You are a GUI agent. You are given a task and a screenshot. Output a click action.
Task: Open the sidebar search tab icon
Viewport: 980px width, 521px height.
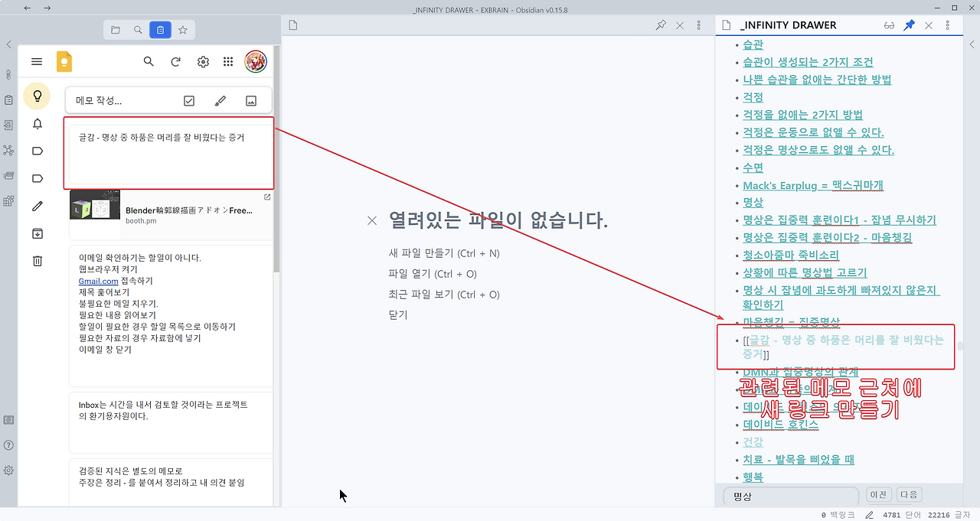click(x=138, y=30)
